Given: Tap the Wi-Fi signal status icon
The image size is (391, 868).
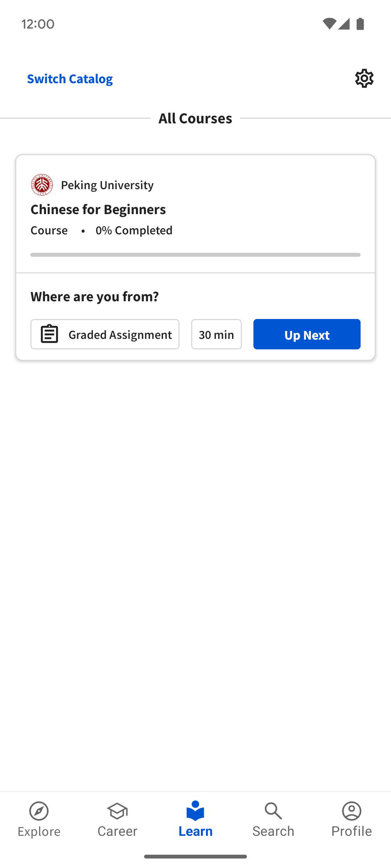Looking at the screenshot, I should pos(329,24).
